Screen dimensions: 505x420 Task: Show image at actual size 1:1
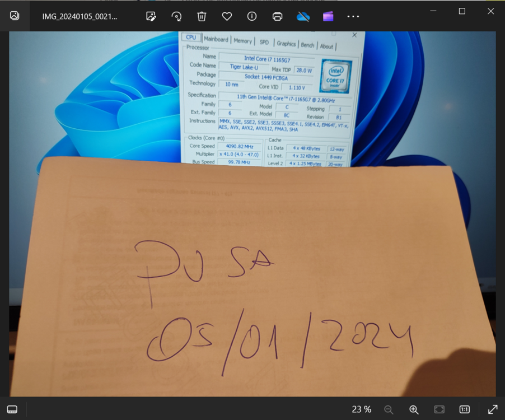point(464,409)
